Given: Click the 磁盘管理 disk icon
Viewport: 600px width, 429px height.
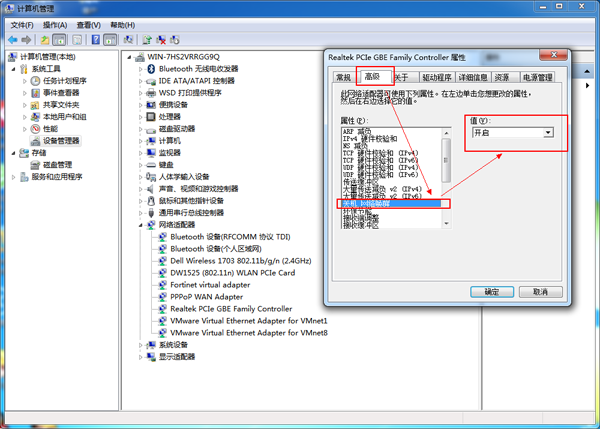Looking at the screenshot, I should [x=35, y=165].
